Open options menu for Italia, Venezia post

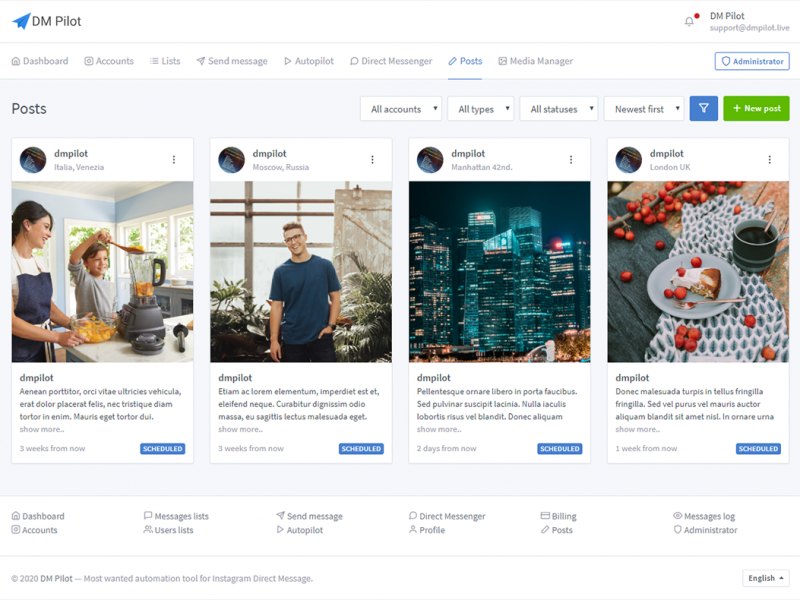coord(174,160)
